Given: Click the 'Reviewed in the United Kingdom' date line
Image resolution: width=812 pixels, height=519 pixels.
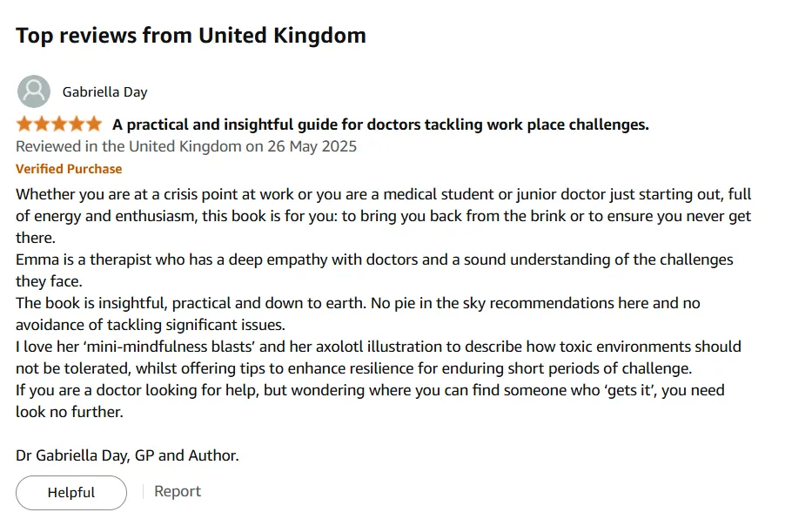Looking at the screenshot, I should tap(186, 146).
